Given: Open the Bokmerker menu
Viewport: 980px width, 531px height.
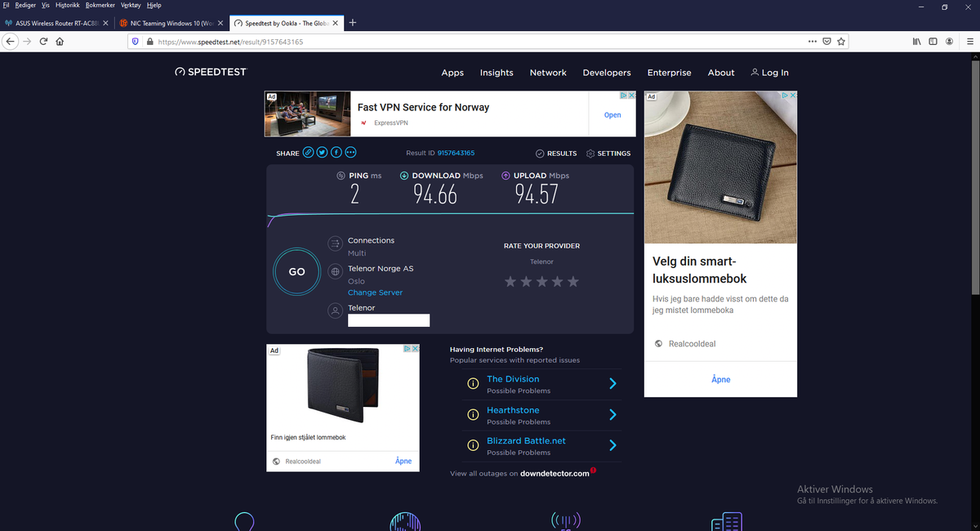Looking at the screenshot, I should pyautogui.click(x=100, y=5).
